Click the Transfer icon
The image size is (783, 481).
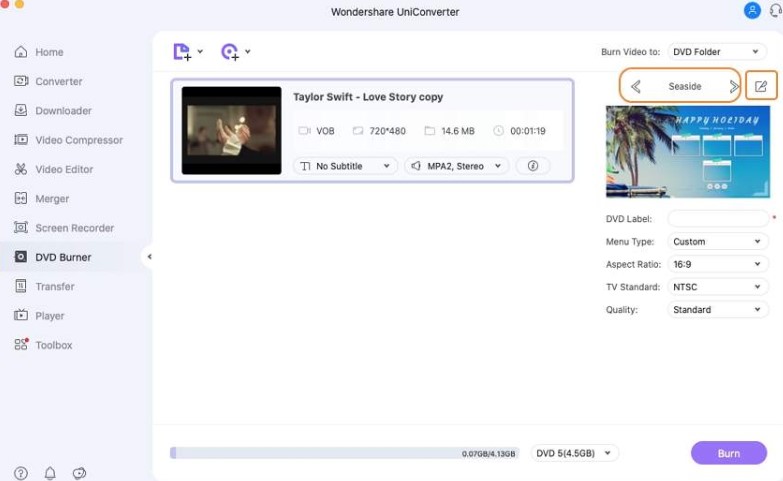tap(20, 286)
